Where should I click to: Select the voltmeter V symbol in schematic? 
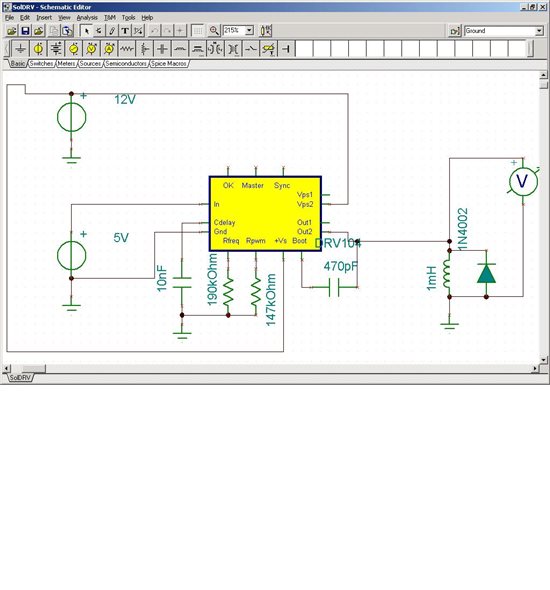coord(523,181)
